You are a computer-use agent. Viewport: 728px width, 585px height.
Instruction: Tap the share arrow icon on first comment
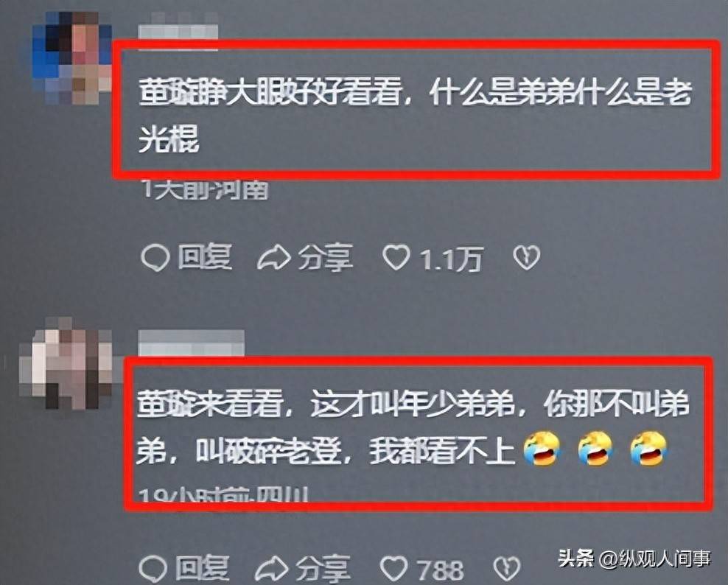(x=273, y=258)
